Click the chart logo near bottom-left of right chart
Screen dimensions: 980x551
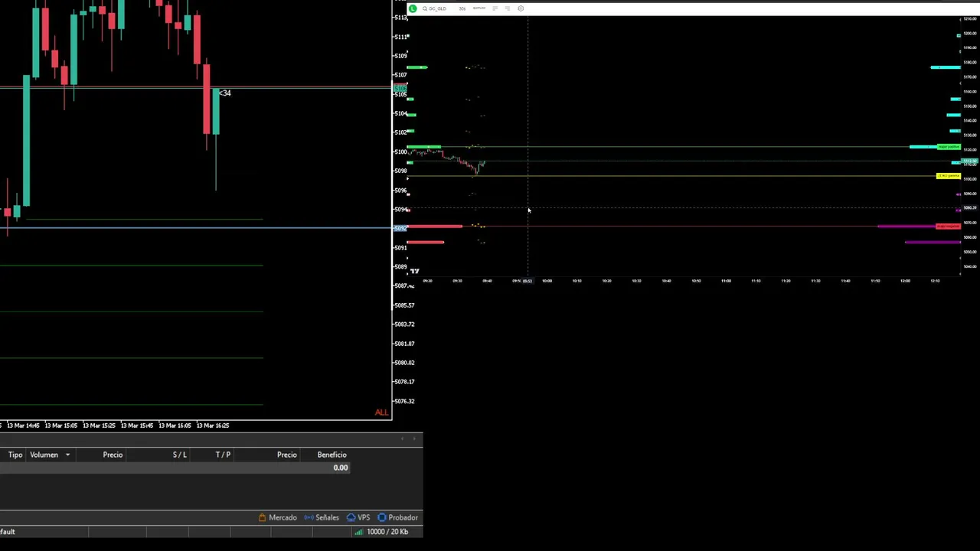(414, 271)
